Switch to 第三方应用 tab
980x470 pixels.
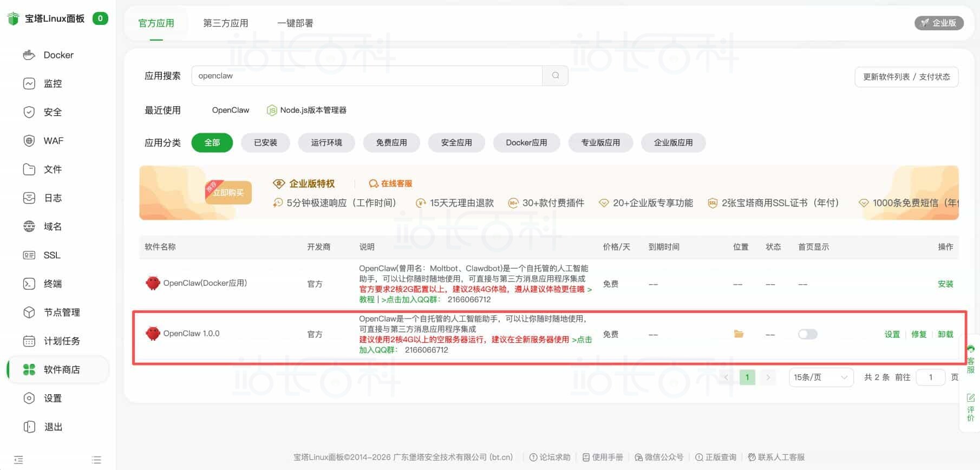(x=226, y=23)
